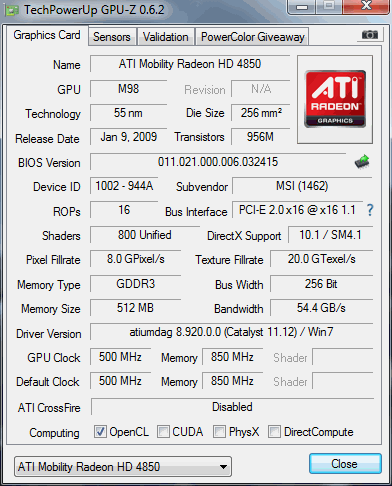
Task: Click the Technology field 55 nm
Action: coord(128,113)
